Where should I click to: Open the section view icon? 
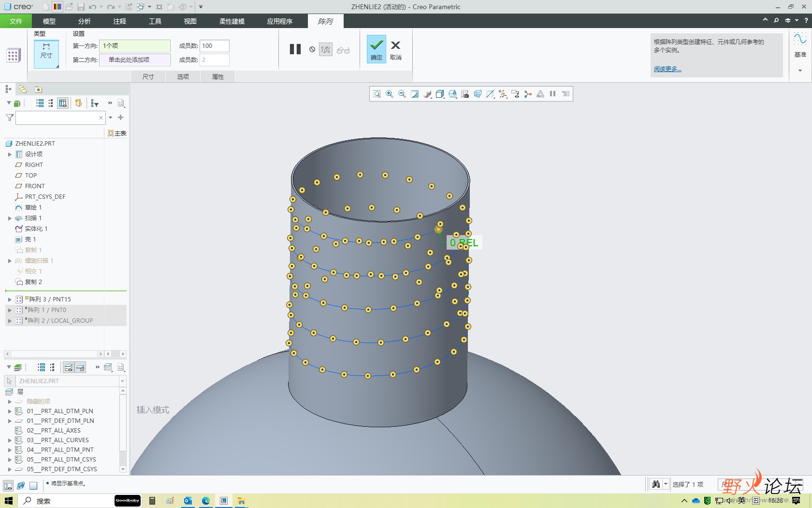click(490, 94)
